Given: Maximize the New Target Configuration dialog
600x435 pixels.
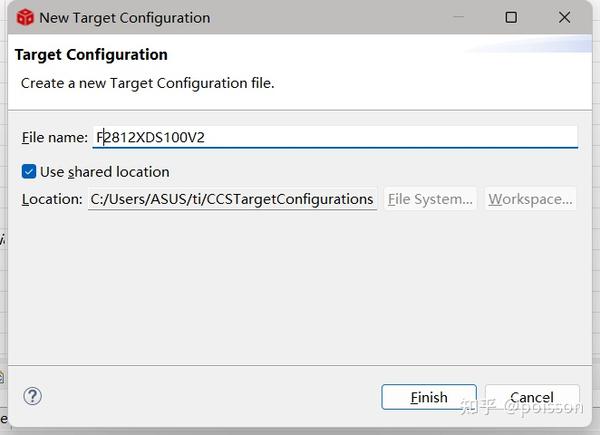Looking at the screenshot, I should pyautogui.click(x=511, y=18).
